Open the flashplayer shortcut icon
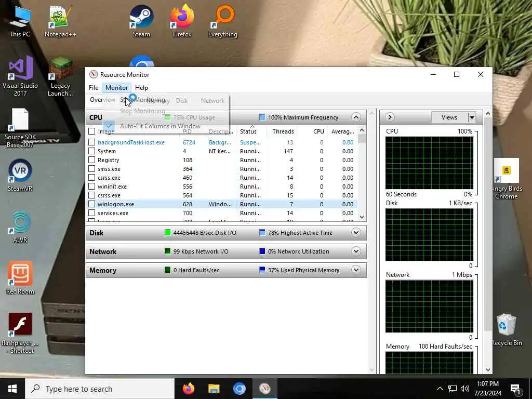Viewport: 532px width, 399px height. pos(20,333)
